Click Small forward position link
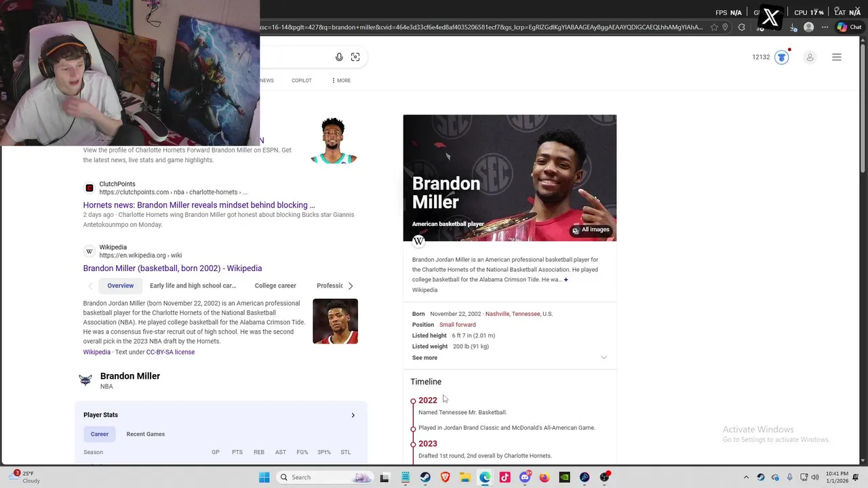The width and height of the screenshot is (868, 488). [458, 325]
